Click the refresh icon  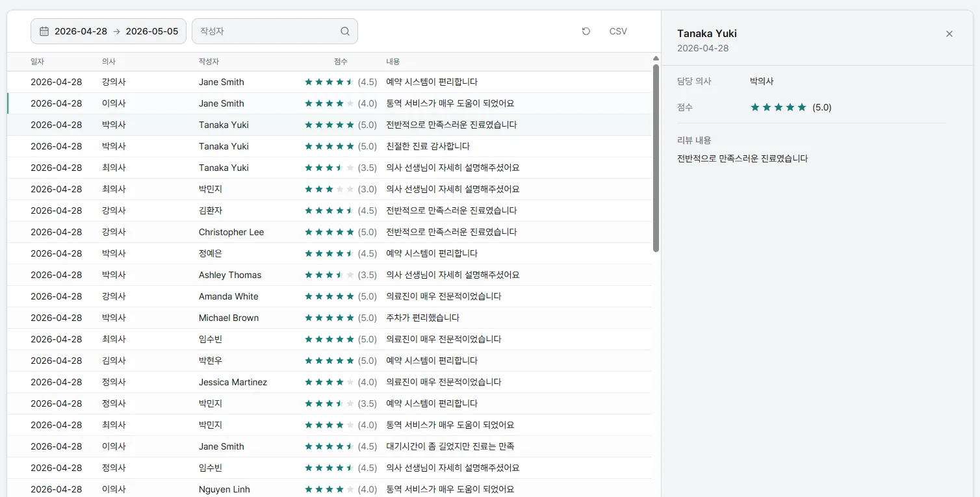pos(586,31)
